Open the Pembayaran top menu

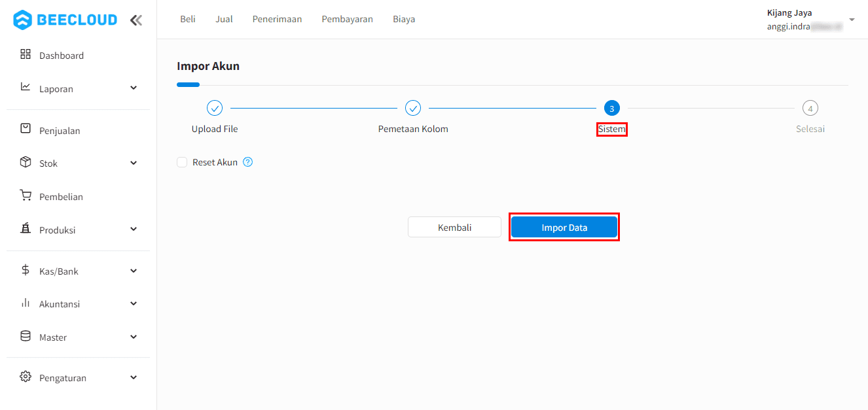point(347,19)
